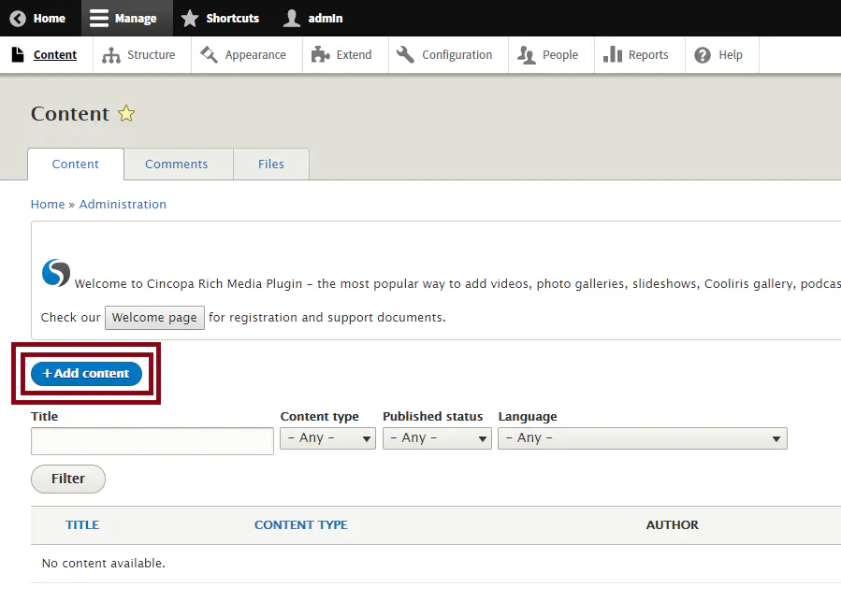The image size is (841, 616).
Task: Click the People users icon
Action: [x=526, y=55]
